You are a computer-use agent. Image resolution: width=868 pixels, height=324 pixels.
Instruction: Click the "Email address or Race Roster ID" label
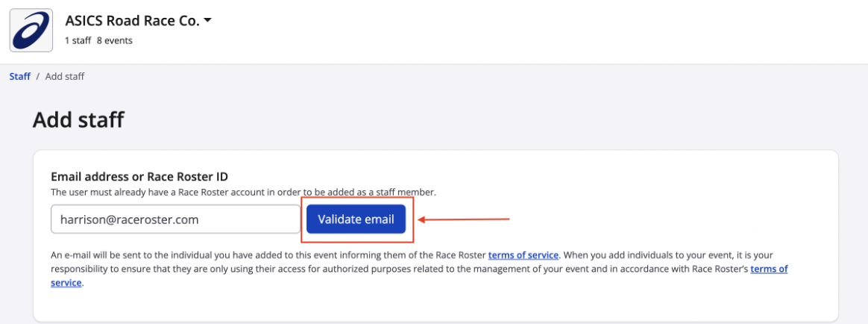(x=139, y=176)
